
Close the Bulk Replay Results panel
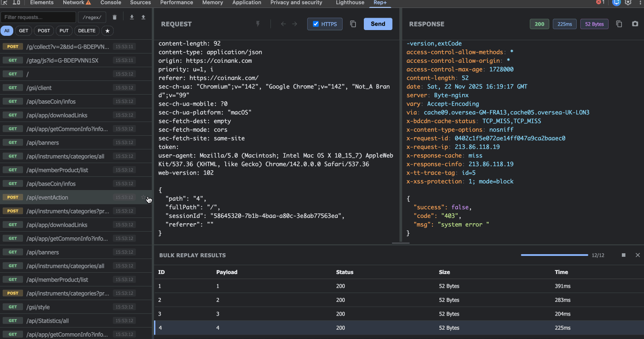638,255
